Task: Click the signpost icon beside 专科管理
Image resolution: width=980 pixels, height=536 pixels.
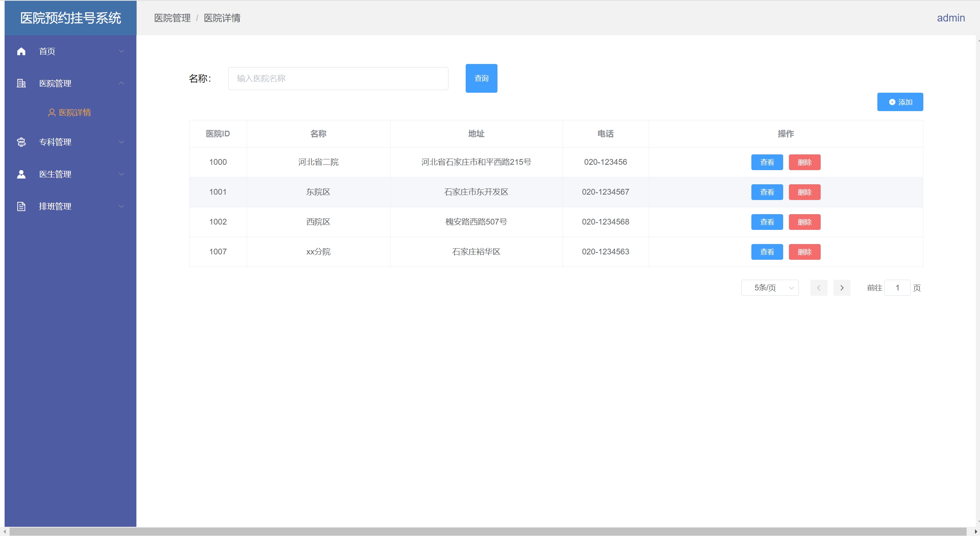Action: (21, 142)
